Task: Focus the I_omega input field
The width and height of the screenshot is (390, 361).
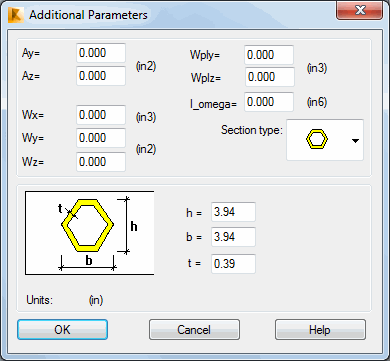Action: (269, 102)
